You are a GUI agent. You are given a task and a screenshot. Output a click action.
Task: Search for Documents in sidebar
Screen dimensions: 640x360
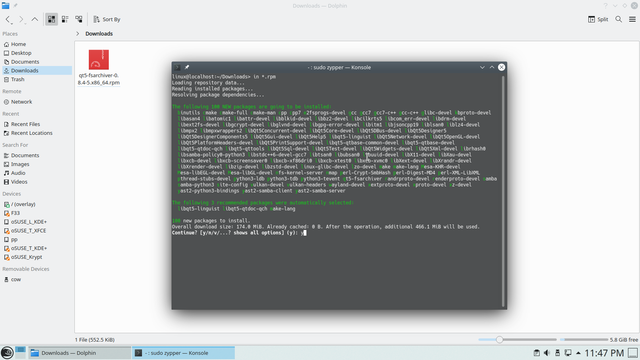pyautogui.click(x=25, y=156)
